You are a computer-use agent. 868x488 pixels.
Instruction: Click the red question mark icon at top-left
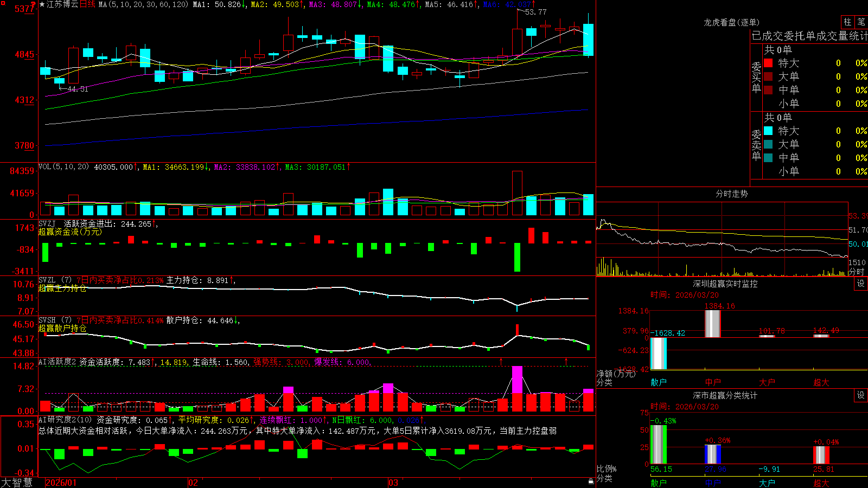pyautogui.click(x=34, y=4)
